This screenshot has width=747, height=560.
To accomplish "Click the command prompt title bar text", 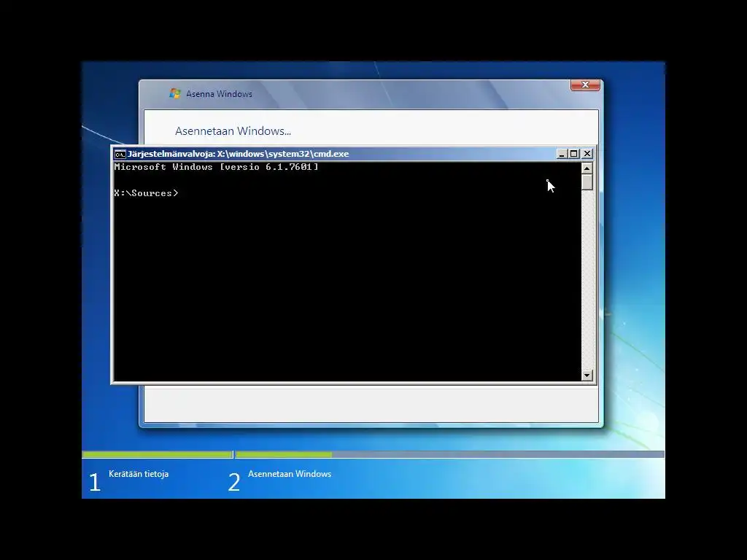I will click(239, 154).
